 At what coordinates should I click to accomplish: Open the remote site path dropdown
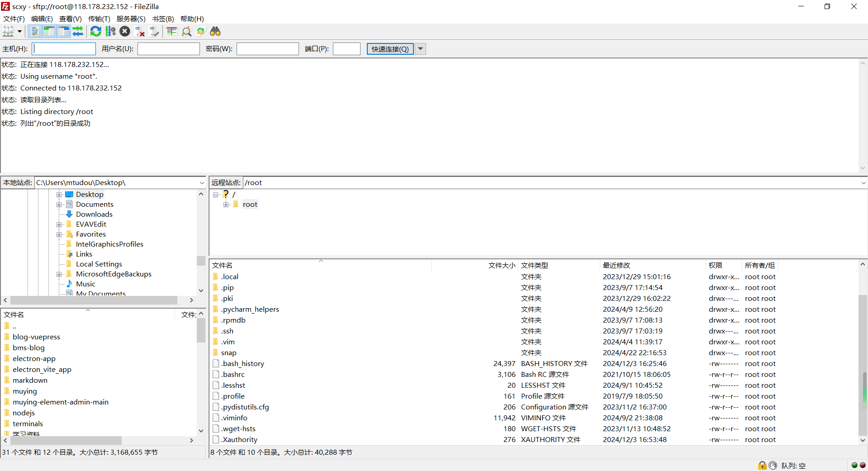863,183
